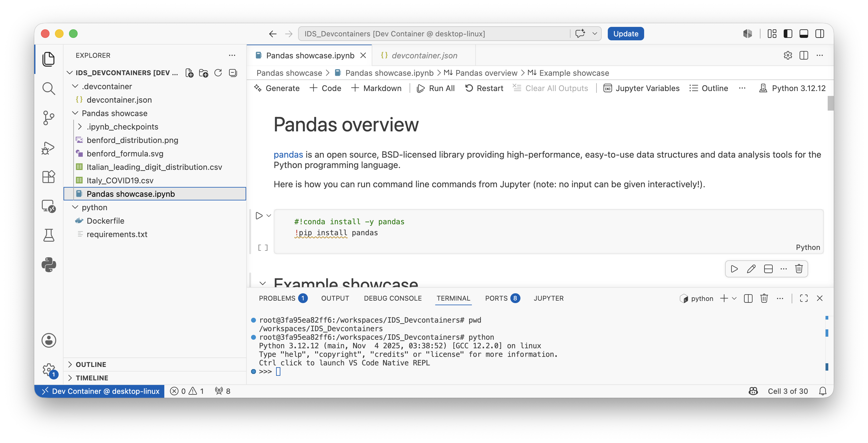The width and height of the screenshot is (868, 443).
Task: Open run options dropdown beside cell run button
Action: point(268,216)
